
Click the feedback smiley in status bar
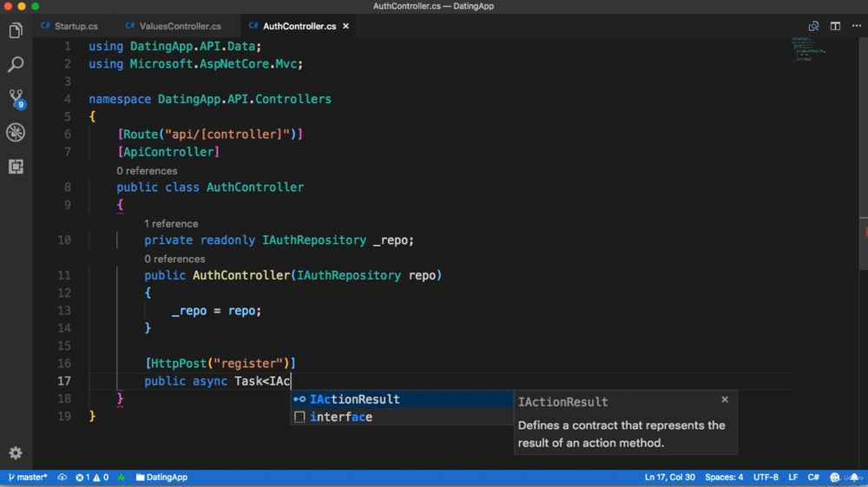pyautogui.click(x=834, y=477)
